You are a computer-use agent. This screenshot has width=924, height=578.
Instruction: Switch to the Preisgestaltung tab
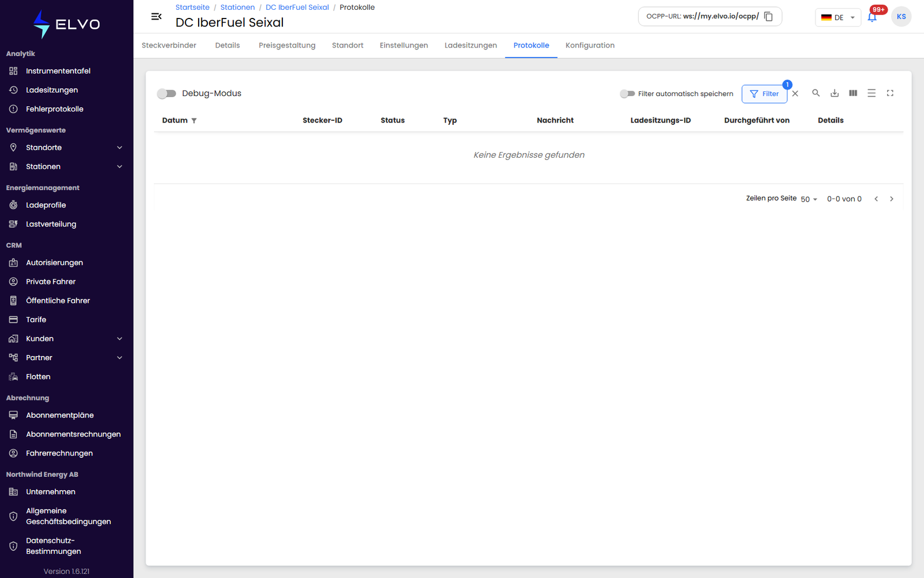(287, 46)
